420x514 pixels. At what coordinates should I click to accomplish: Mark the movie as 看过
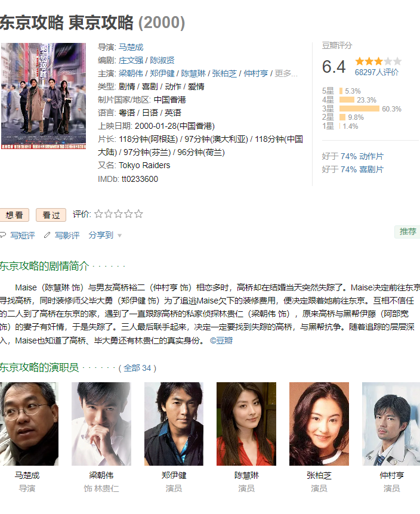click(x=51, y=215)
